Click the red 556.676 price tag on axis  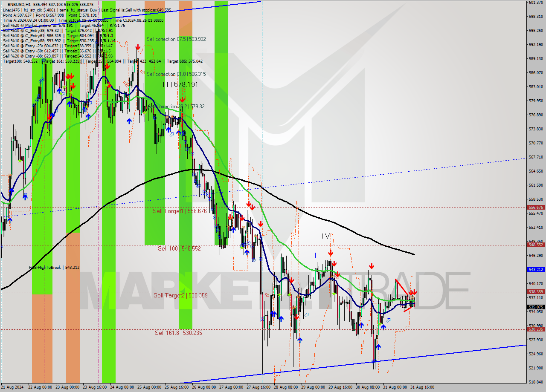(536, 208)
